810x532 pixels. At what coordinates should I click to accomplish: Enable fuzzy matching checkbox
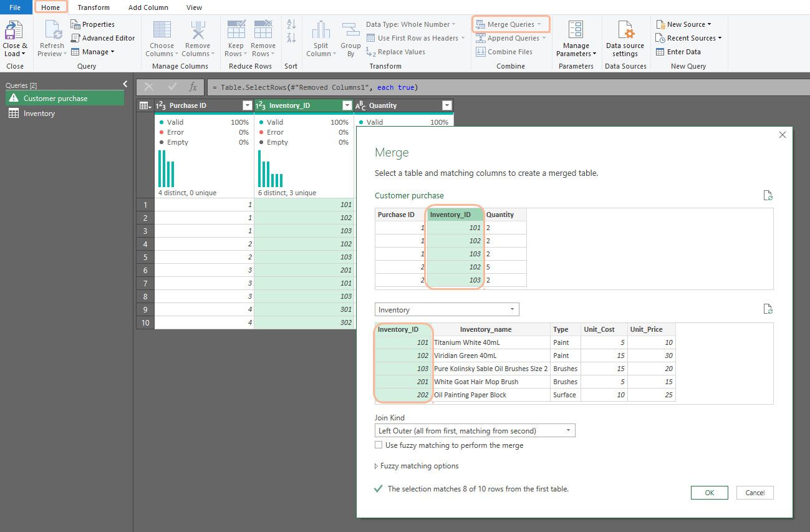(x=378, y=445)
